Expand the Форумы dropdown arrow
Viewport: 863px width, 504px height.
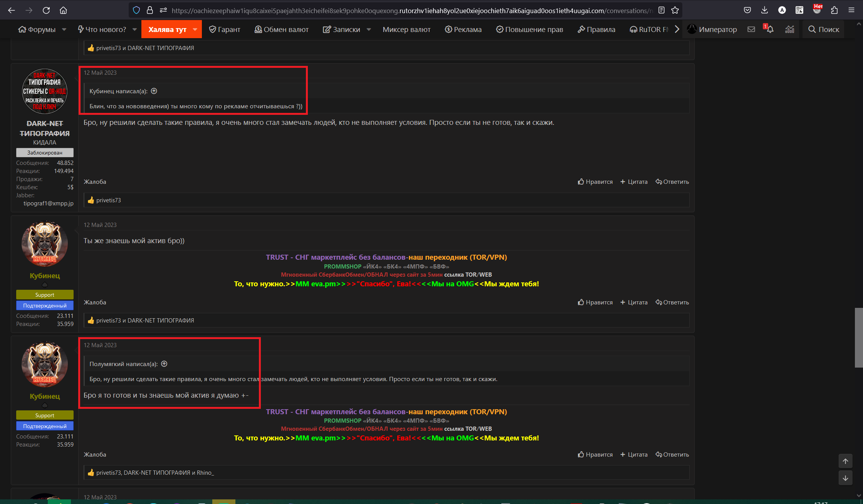(x=64, y=29)
